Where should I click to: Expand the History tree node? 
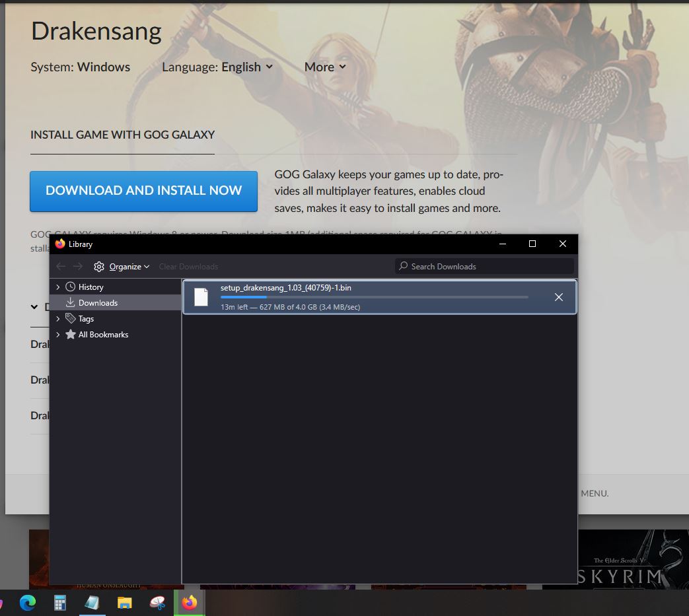58,287
